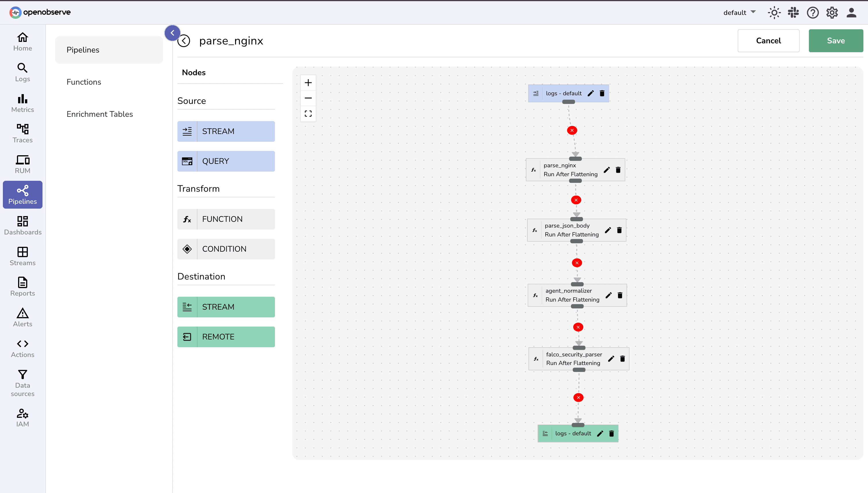Remove the connection after parse_nginx node

pos(576,200)
